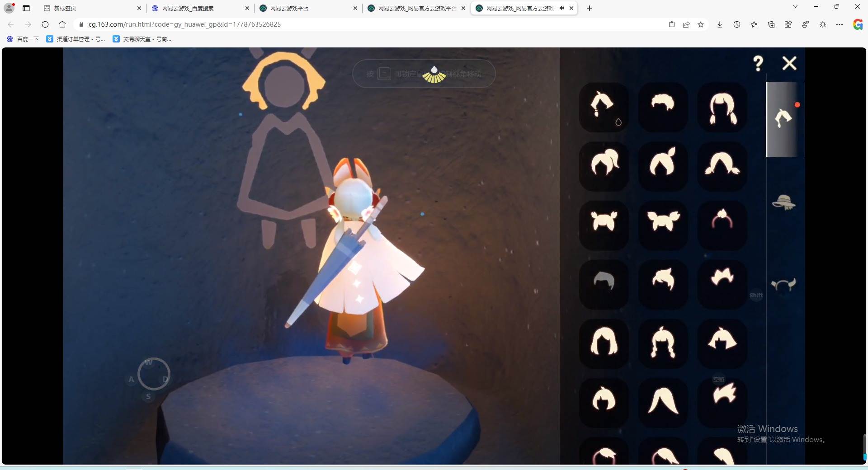
Task: Click the clipboard icon in the address bar
Action: point(672,24)
